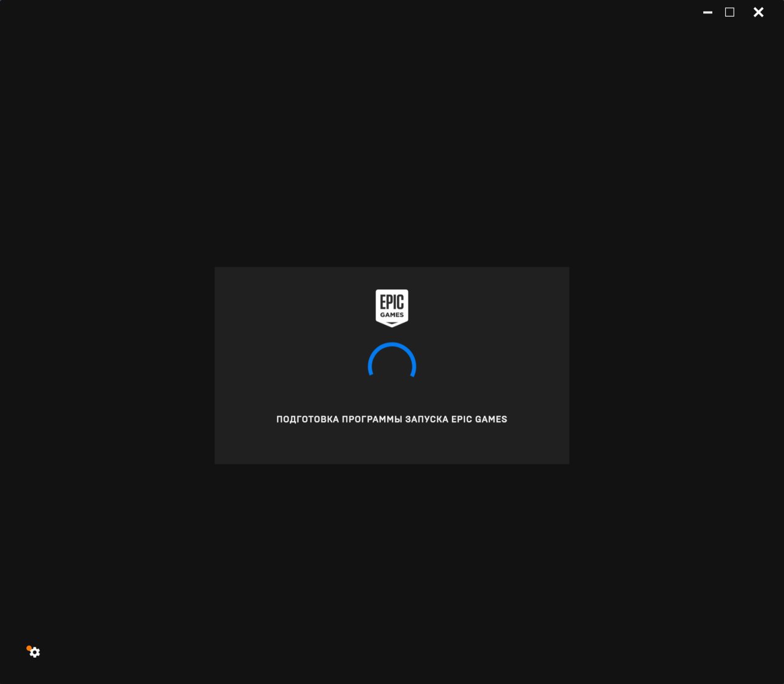Screen dimensions: 784x684
Task: Minimize the Epic Games launcher window
Action: (707, 12)
